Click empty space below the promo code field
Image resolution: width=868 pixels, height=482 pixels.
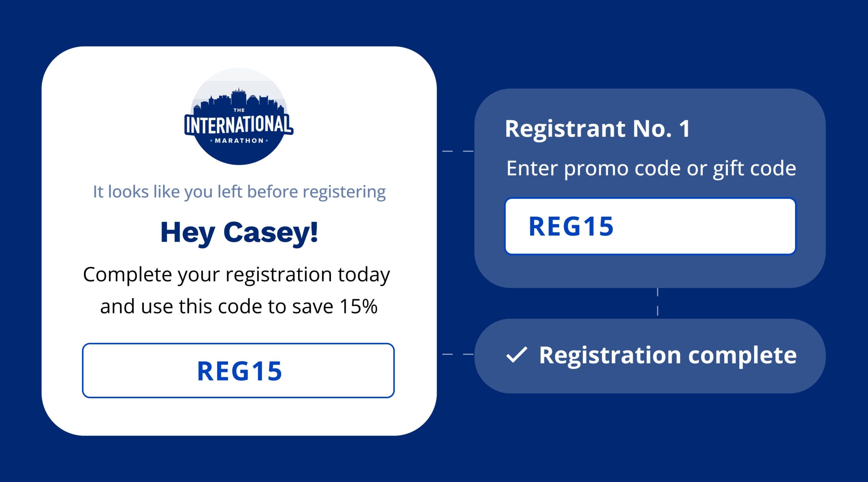coord(650,271)
